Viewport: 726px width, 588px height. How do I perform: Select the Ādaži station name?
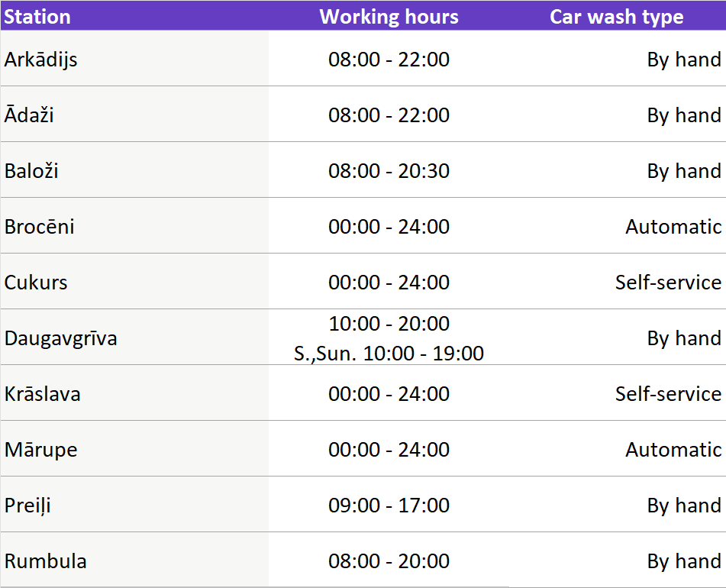click(x=29, y=115)
